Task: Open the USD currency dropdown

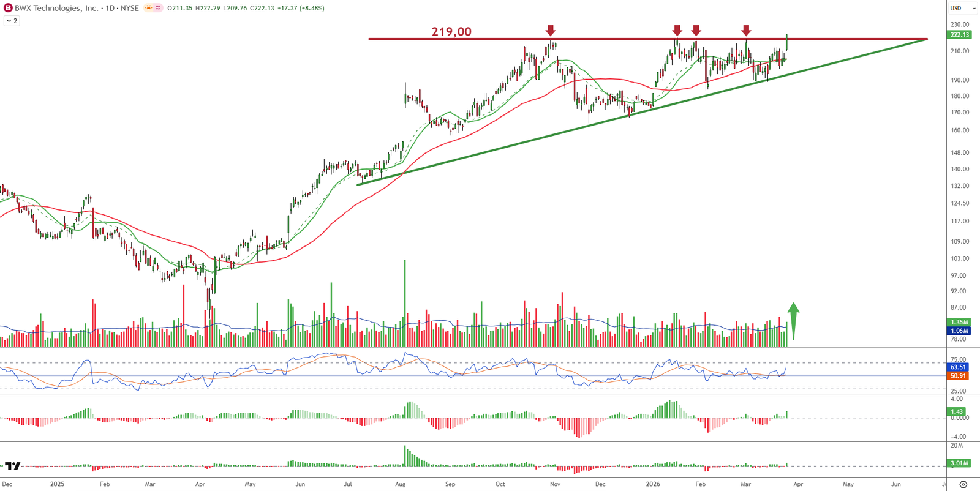Action: pyautogui.click(x=963, y=8)
